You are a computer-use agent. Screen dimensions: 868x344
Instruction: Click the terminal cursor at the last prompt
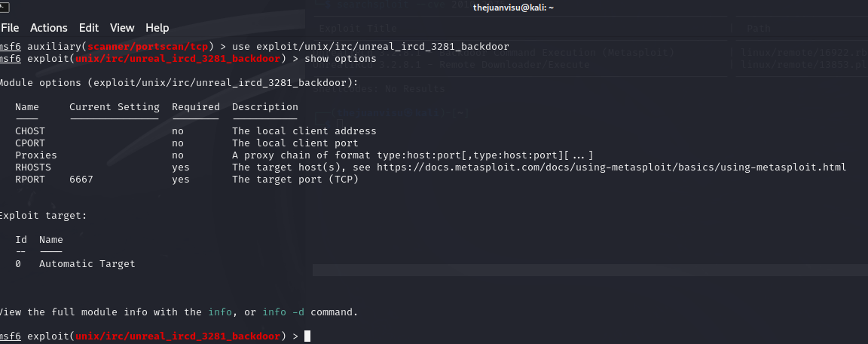pyautogui.click(x=307, y=336)
